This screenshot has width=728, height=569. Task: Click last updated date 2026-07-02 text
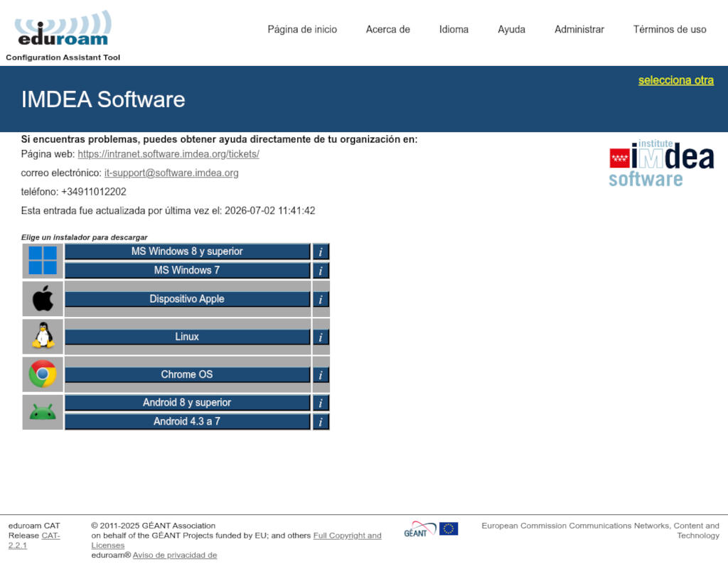pos(269,211)
